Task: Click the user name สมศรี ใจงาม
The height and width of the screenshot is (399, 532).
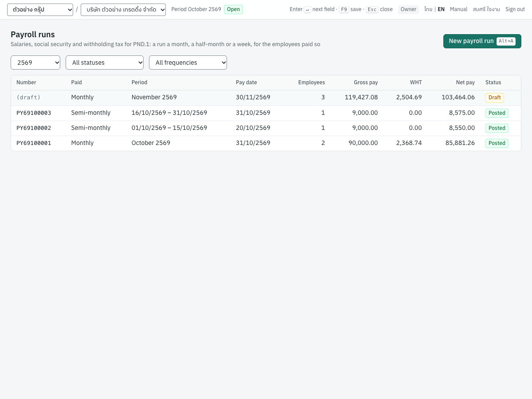Action: tap(486, 9)
